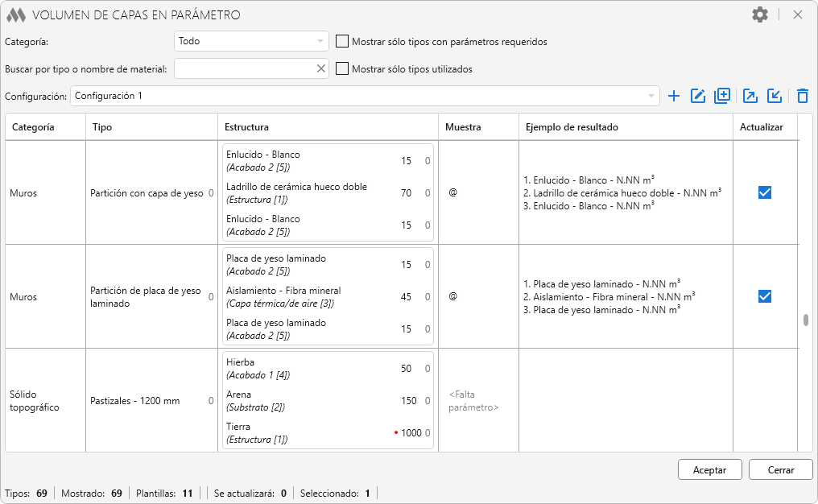Uncheck Actualizar for Partición con capa de yeso
The height and width of the screenshot is (504, 818).
[x=765, y=192]
